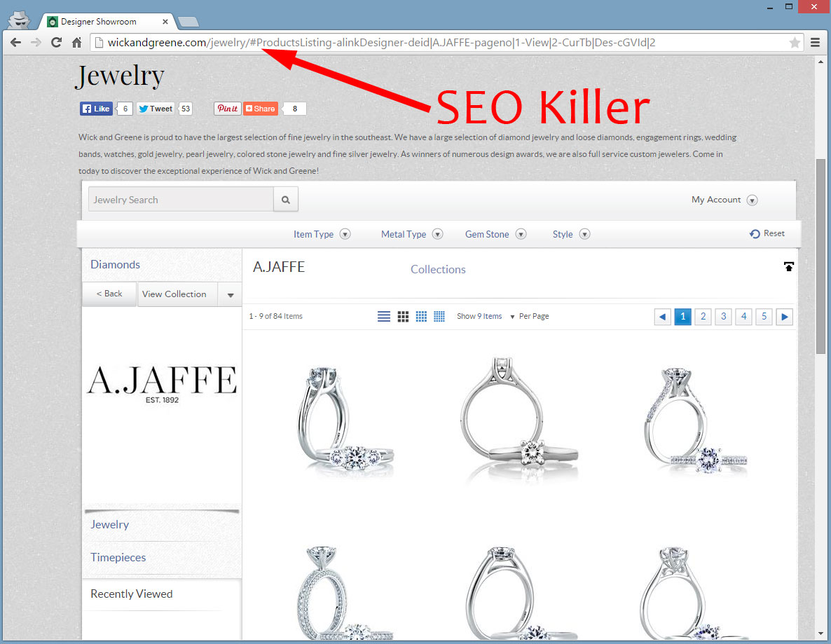Click the vertical page scrollbar thumb
This screenshot has height=644, width=831.
tap(821, 256)
